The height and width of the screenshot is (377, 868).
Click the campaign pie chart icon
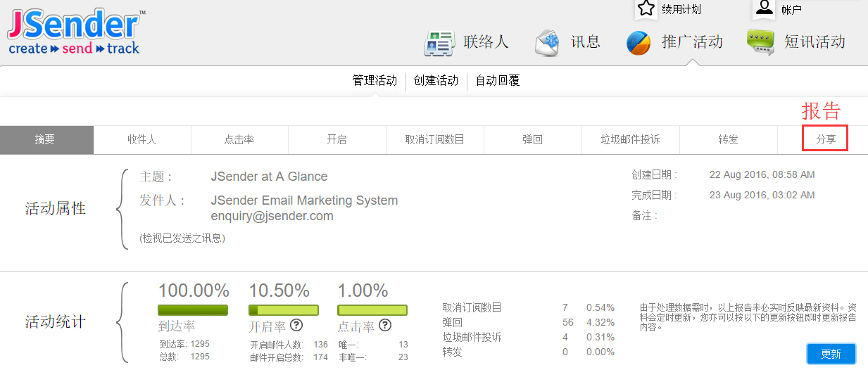639,43
